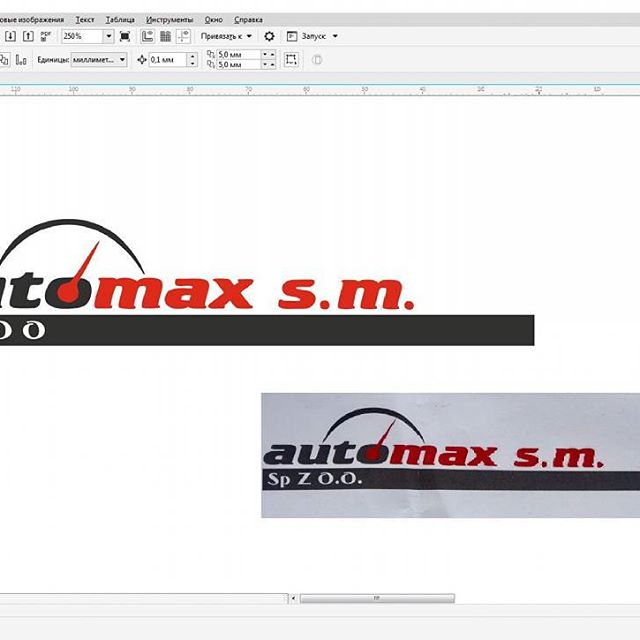Click the lower duplicate distance stepper arrows

point(269,64)
